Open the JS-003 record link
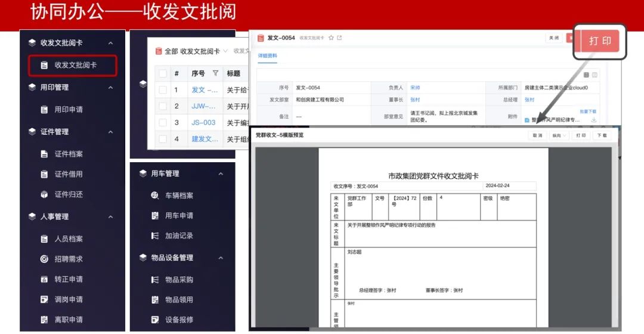The height and width of the screenshot is (334, 644). [203, 123]
